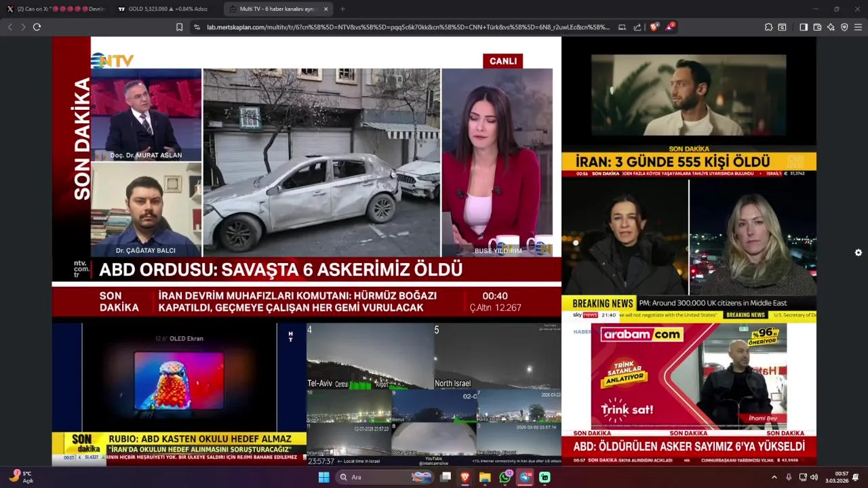This screenshot has width=868, height=488.
Task: Click the address bar URL field
Action: pyautogui.click(x=408, y=27)
